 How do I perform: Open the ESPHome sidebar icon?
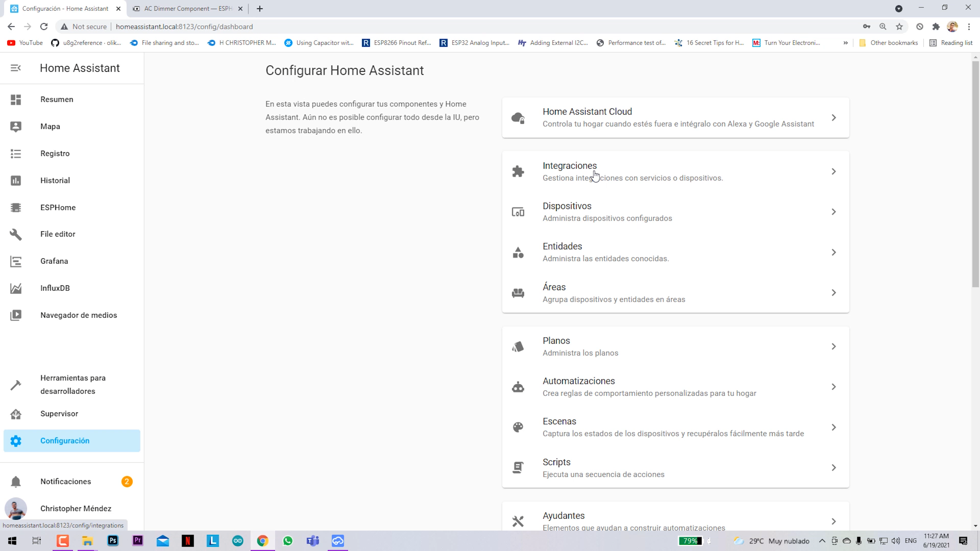click(x=16, y=208)
